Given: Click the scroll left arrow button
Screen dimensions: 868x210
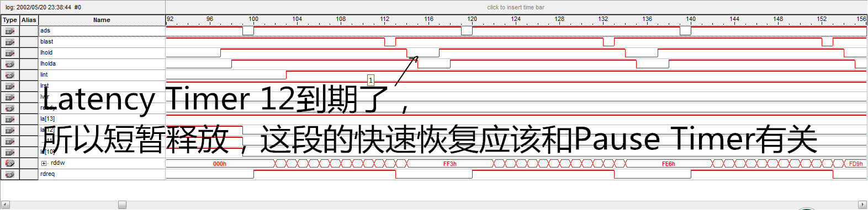Looking at the screenshot, I should coord(5,204).
